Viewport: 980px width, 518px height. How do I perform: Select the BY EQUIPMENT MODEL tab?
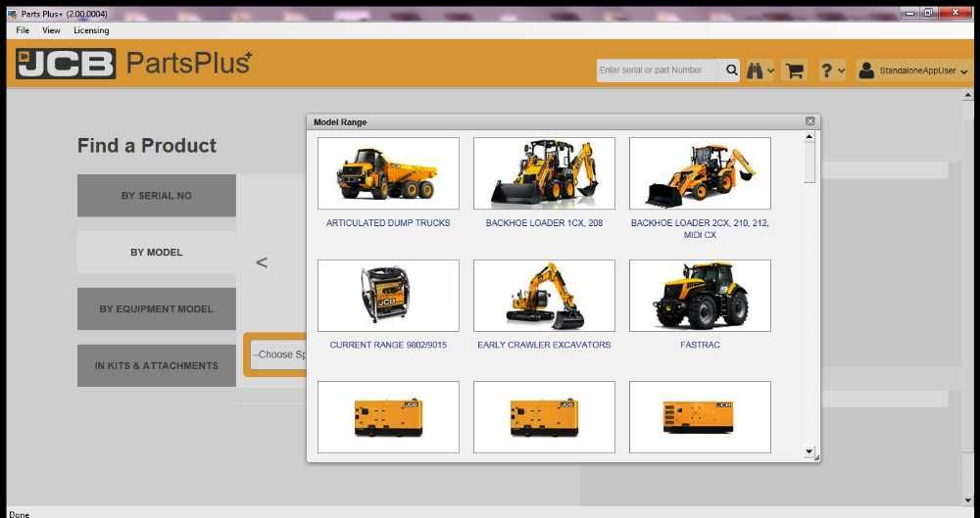[156, 308]
